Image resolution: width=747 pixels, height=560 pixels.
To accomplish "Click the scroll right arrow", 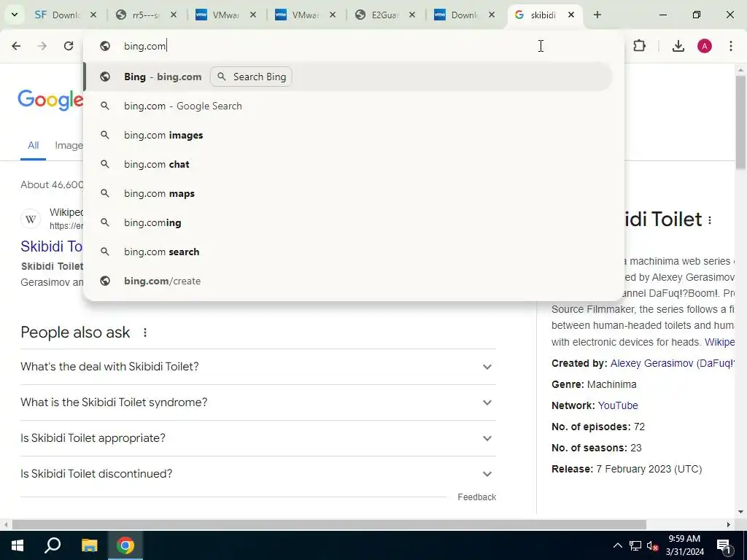I will coord(729,525).
